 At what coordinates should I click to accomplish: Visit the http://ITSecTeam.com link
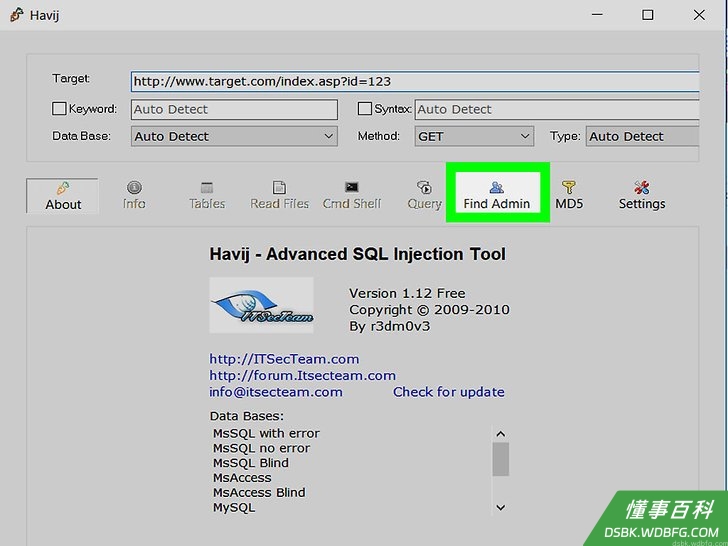point(284,359)
